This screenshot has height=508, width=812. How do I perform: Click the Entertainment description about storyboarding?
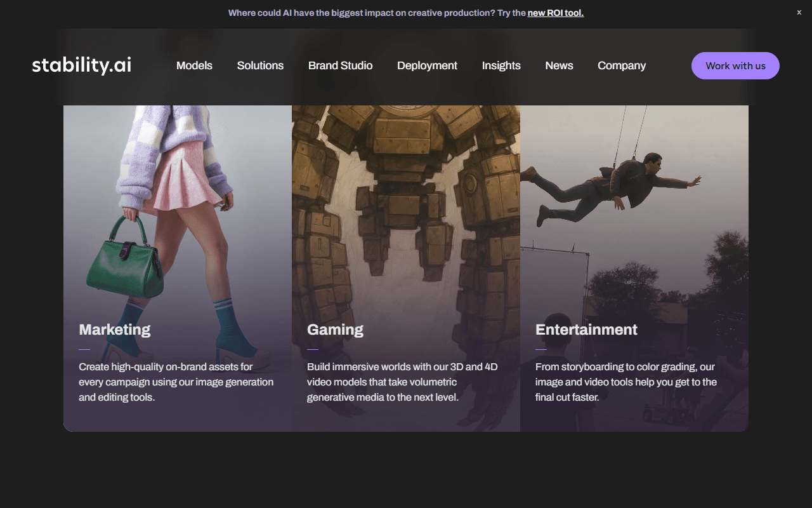tap(626, 382)
